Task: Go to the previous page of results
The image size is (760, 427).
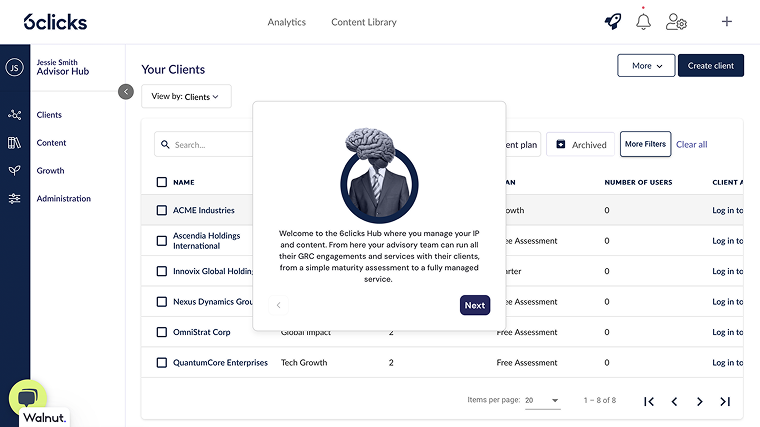Action: 674,401
